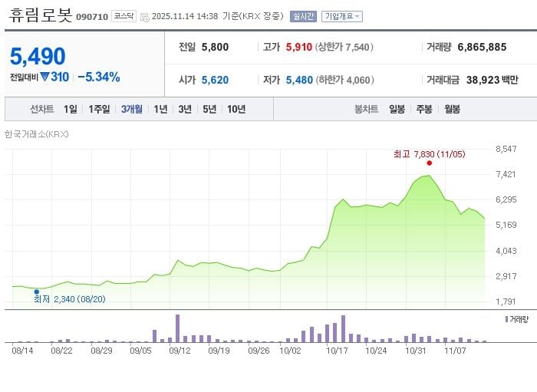Viewport: 537px width, 392px height.
Task: Click the current price 5,490
Action: (x=38, y=56)
